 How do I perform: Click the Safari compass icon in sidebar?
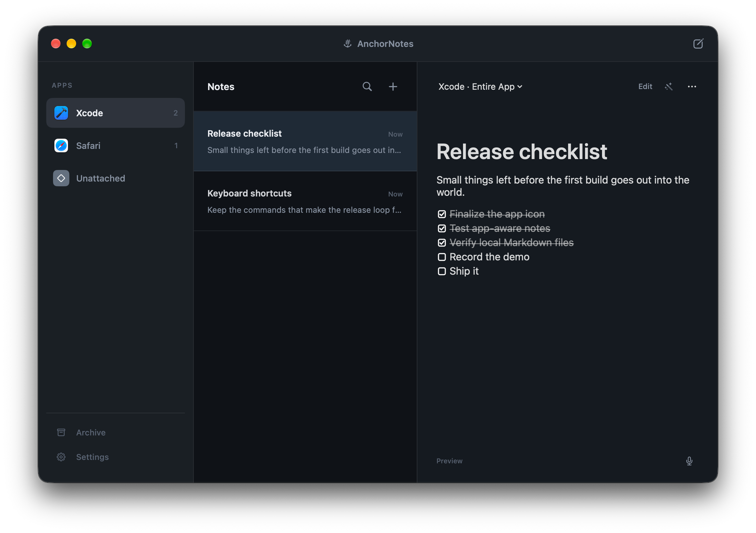[x=61, y=145]
